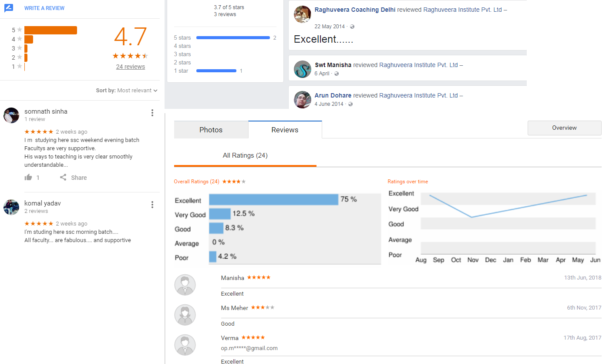Click the 'Ratings over time' heading
This screenshot has height=364, width=606.
tap(408, 182)
